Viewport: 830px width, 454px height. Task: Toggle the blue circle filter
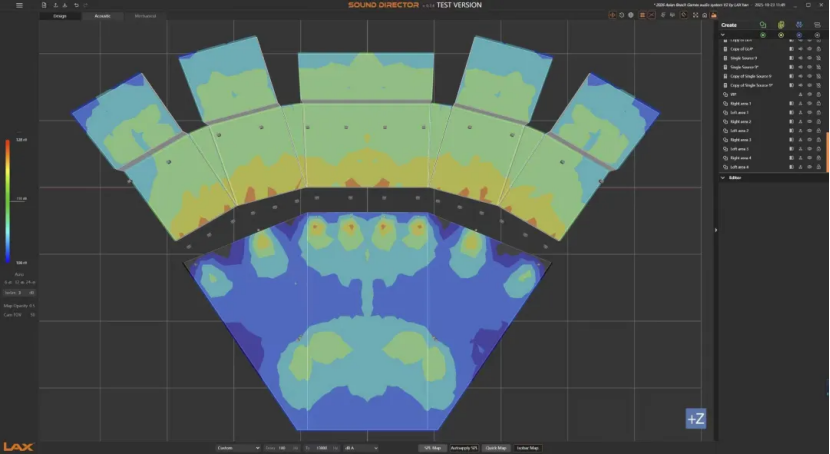pyautogui.click(x=799, y=35)
